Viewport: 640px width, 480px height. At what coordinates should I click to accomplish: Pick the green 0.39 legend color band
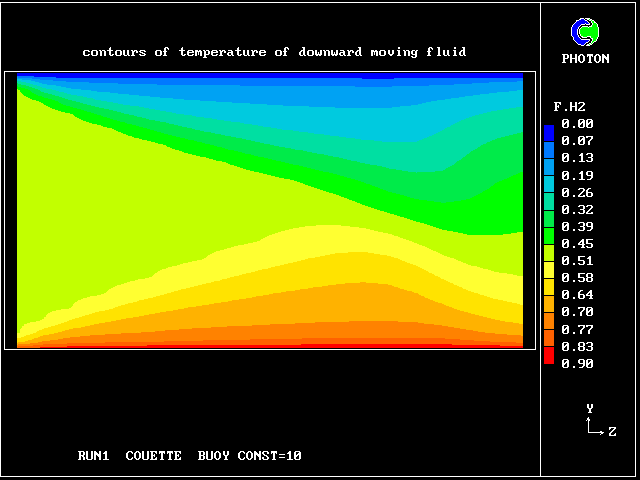[549, 231]
